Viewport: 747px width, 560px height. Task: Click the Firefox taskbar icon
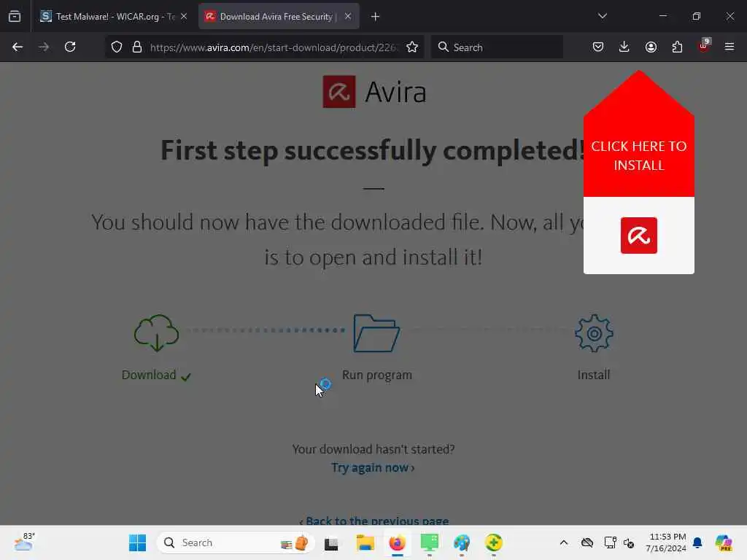[398, 542]
